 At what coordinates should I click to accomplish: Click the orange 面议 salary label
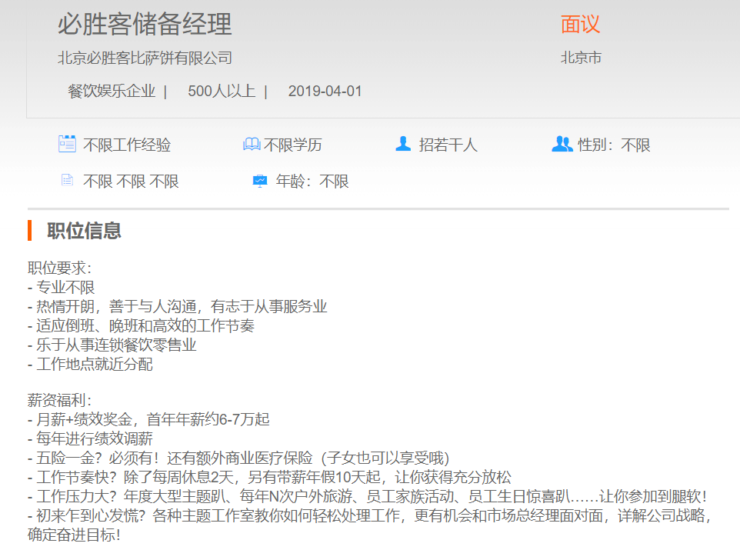(x=580, y=25)
